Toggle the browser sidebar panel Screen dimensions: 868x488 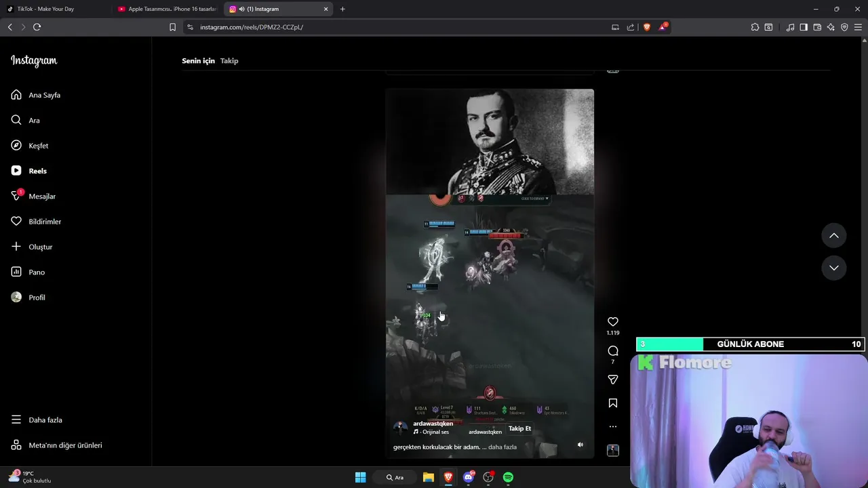804,27
